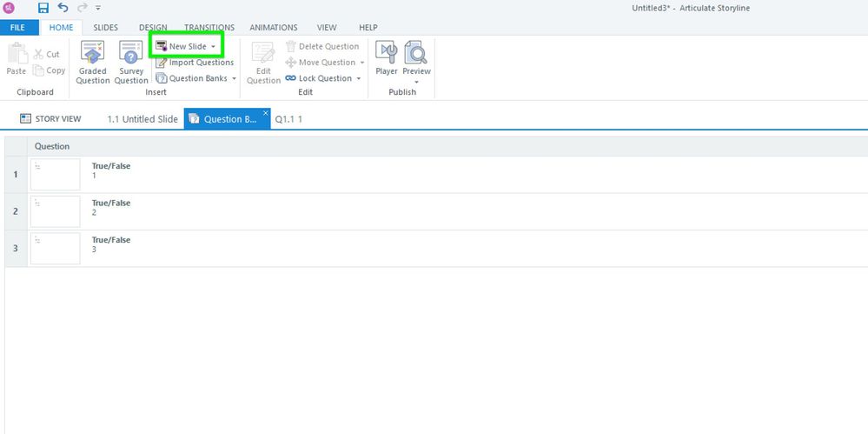Click the Redo arrow icon
Viewport: 868px width, 434px height.
[82, 8]
